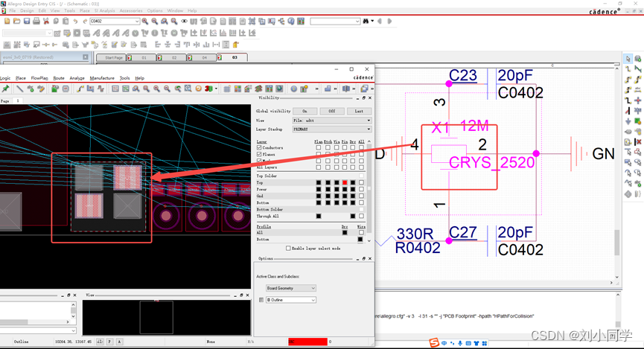Viewport: 644px width, 349px height.
Task: Open the View 'File: adtt' dropdown
Action: click(x=331, y=121)
